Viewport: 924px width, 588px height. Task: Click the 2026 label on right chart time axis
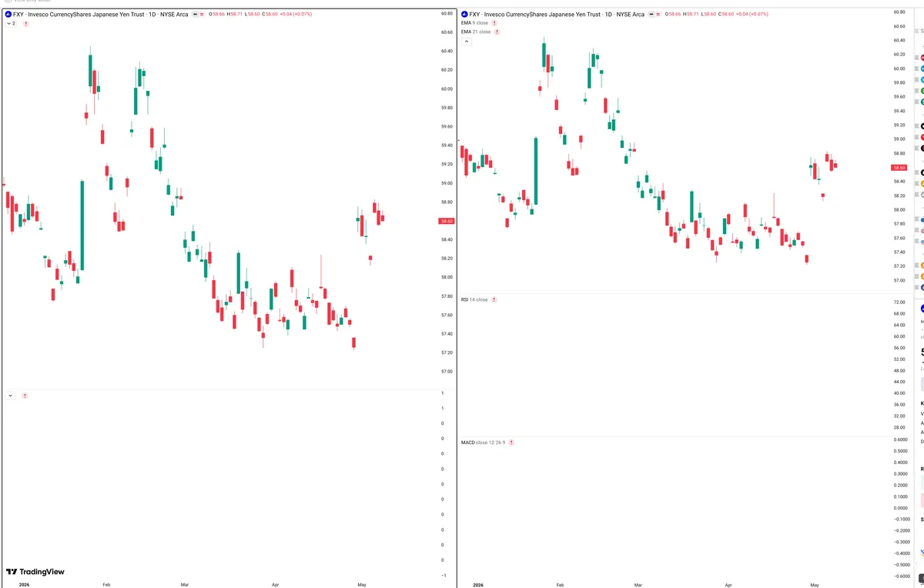coord(478,585)
